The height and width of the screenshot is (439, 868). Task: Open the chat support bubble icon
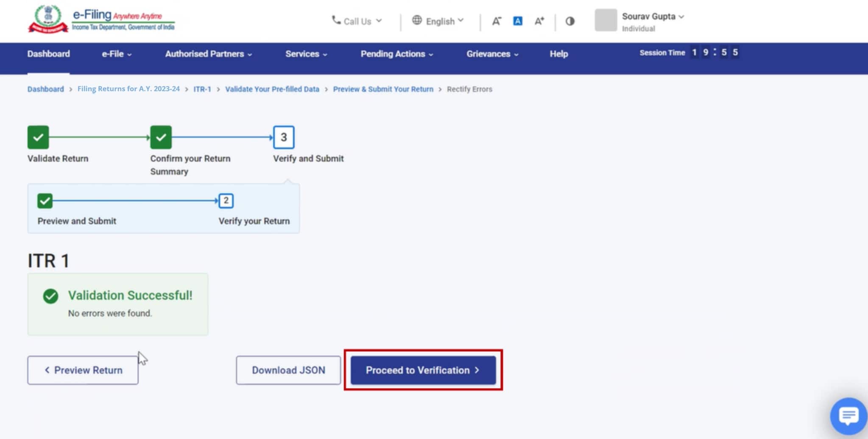848,416
